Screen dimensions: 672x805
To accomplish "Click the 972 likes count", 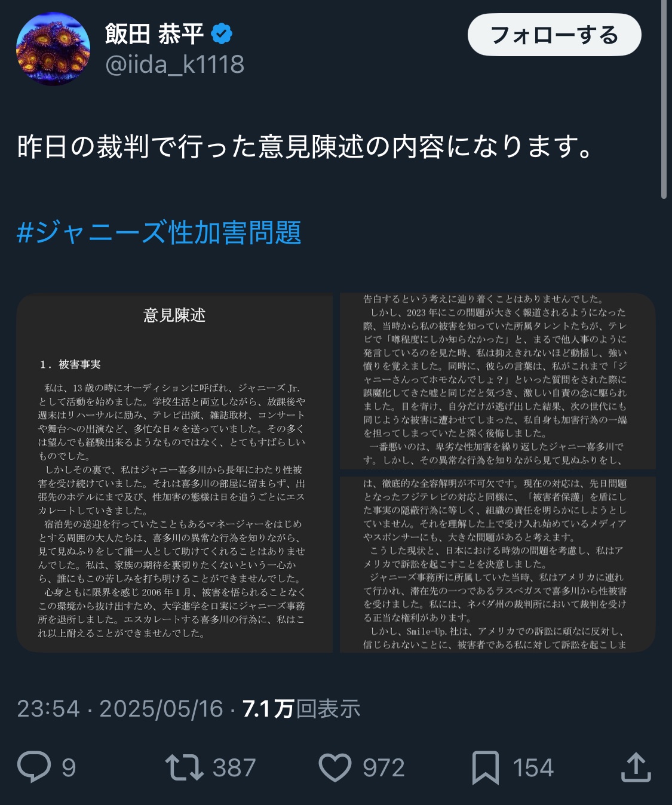I will coord(383,768).
